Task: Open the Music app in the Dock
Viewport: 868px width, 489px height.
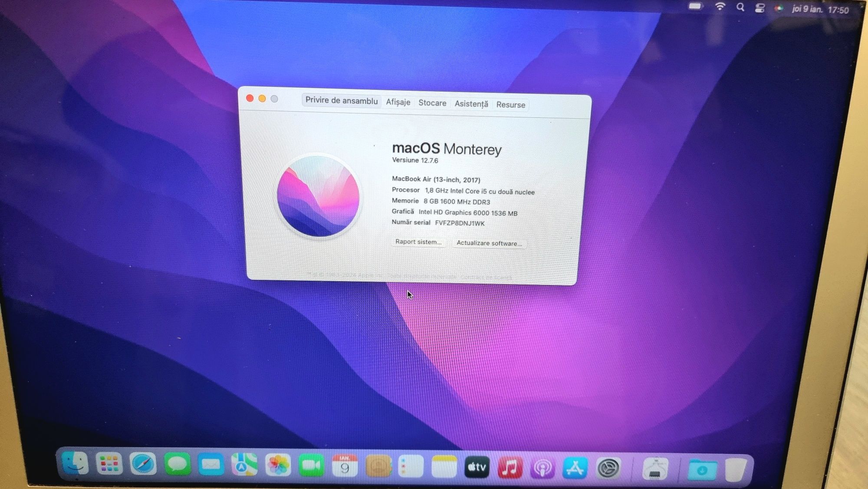Action: 510,468
